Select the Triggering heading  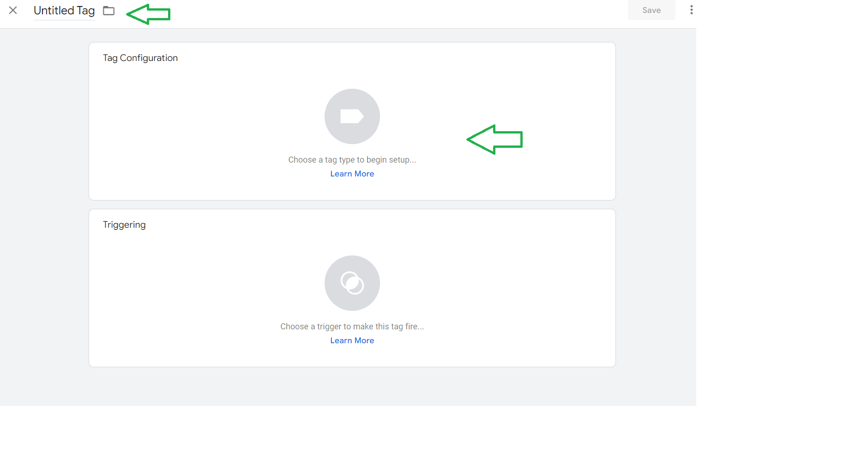pyautogui.click(x=124, y=225)
